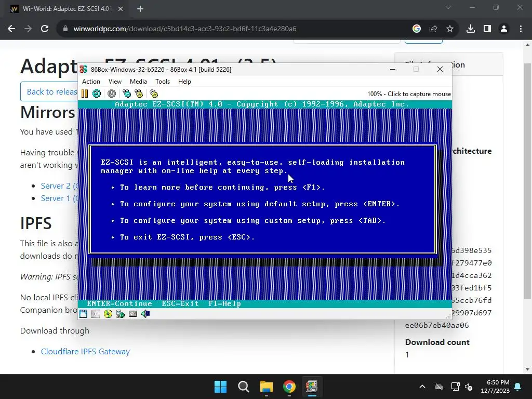Click the empty second floppy drive icon

coord(96,314)
